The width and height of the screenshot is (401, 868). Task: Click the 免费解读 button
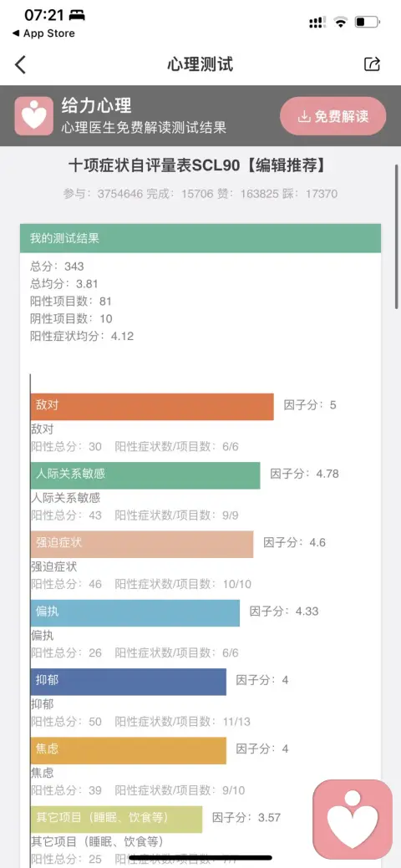tap(332, 116)
